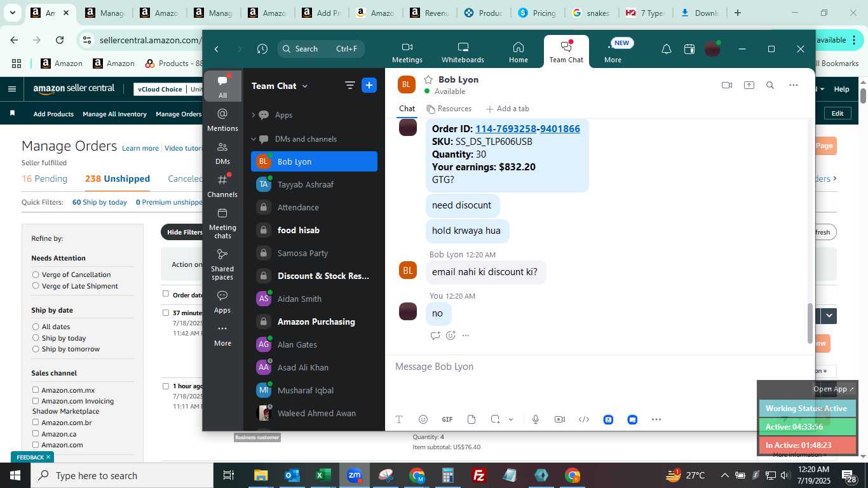Insert a GIF in message
The image size is (868, 488).
[x=447, y=419]
